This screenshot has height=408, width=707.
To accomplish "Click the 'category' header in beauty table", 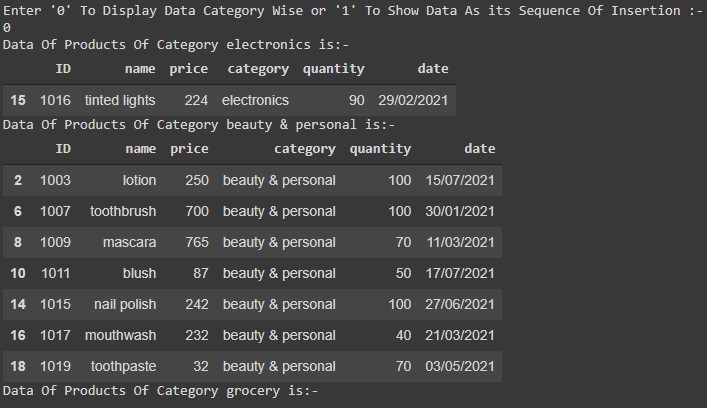I will point(305,149).
